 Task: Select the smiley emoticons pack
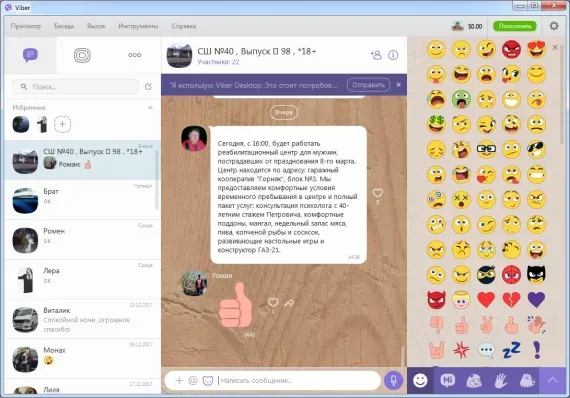(420, 381)
